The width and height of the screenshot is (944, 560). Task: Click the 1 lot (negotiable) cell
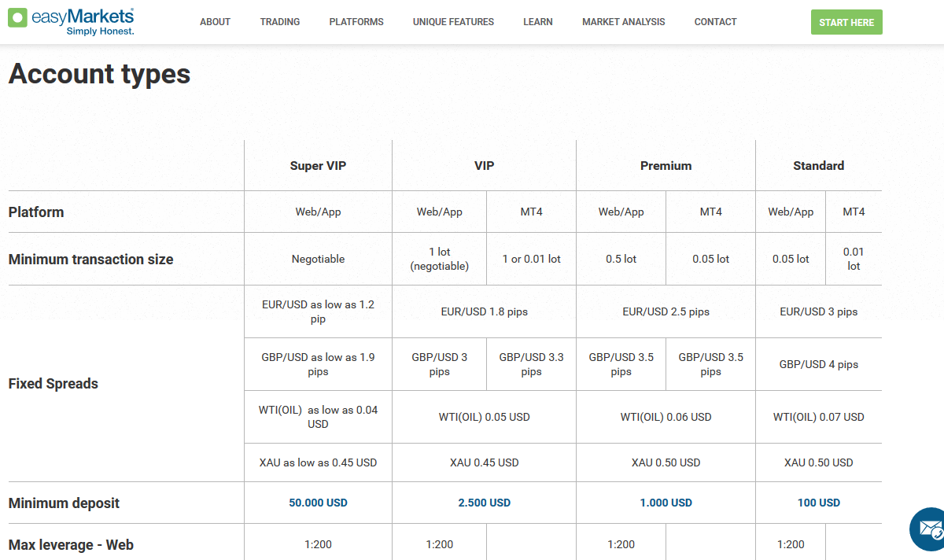439,259
